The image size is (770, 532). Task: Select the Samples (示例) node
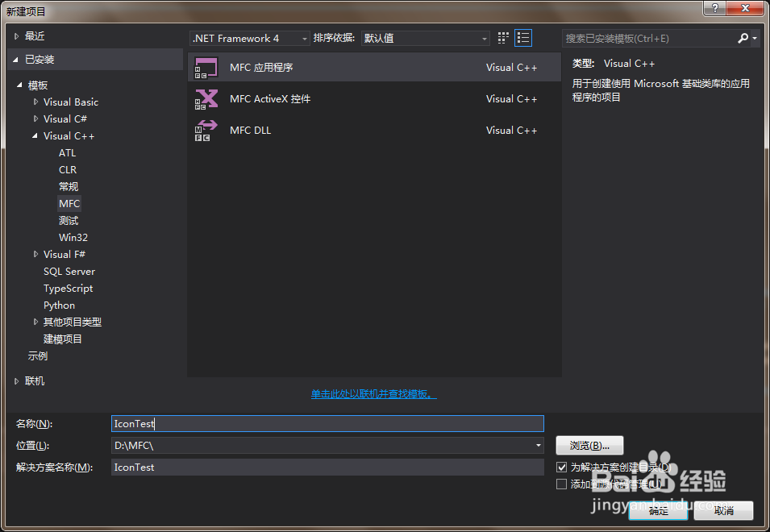(38, 356)
